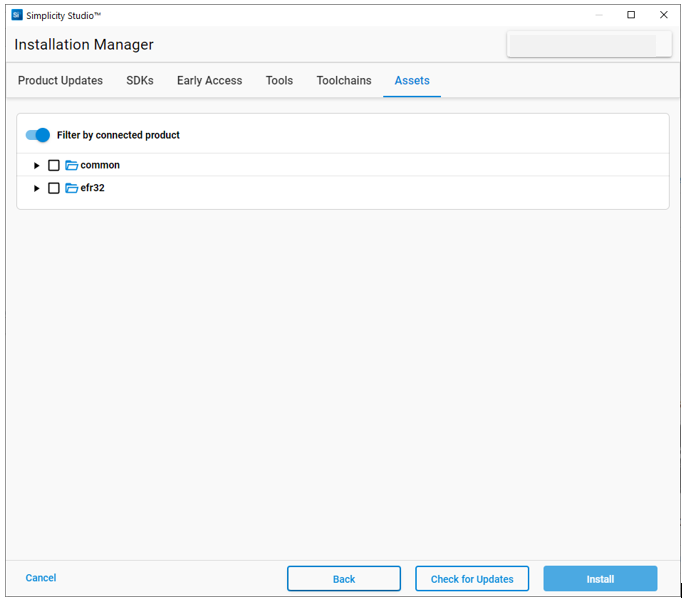Expand the efr32 tree node
The image size is (684, 600).
(x=37, y=188)
